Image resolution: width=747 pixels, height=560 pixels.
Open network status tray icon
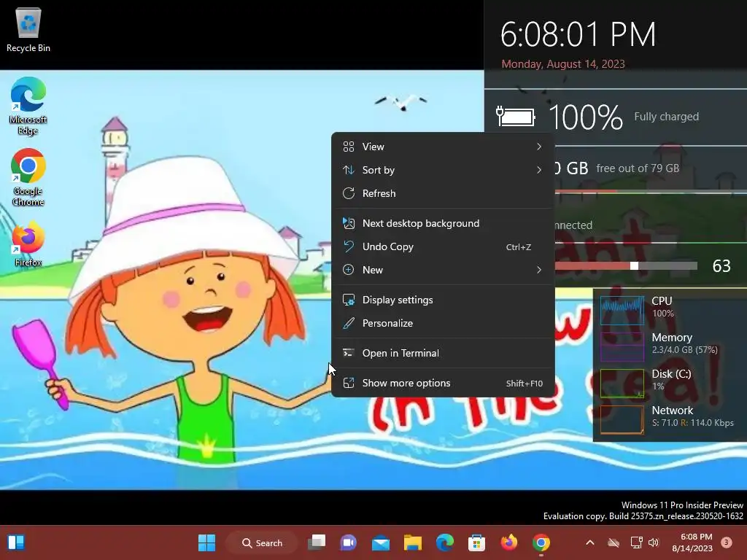click(636, 542)
